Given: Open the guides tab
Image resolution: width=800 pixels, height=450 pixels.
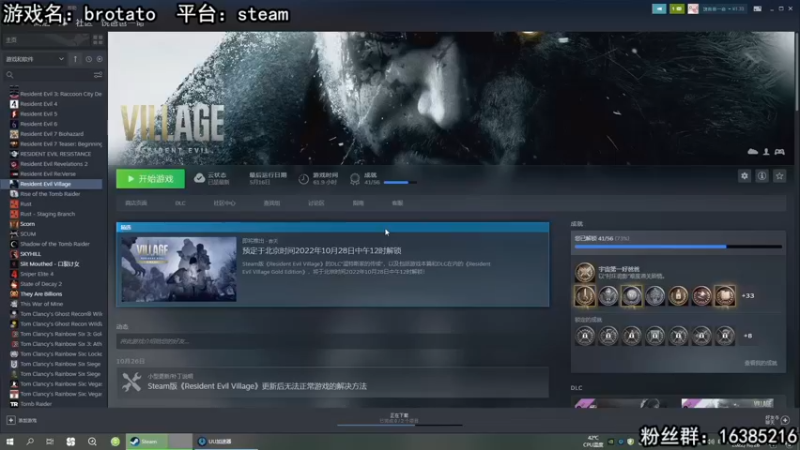Looking at the screenshot, I should click(358, 203).
